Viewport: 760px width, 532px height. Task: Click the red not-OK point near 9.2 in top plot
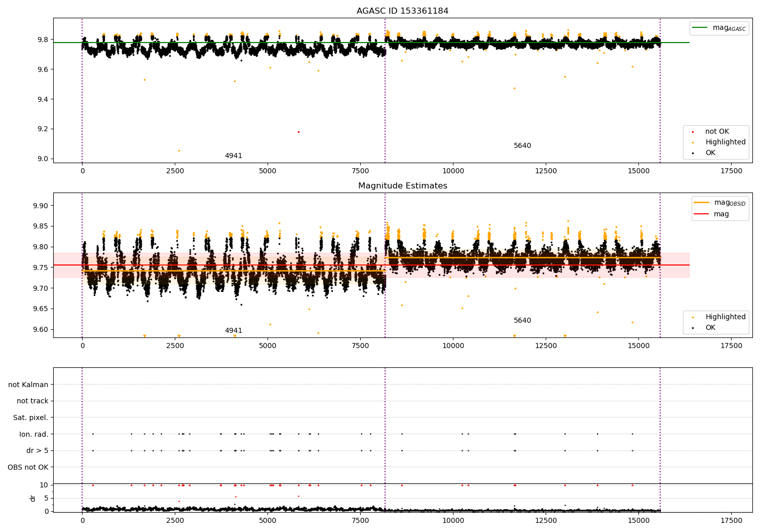298,132
